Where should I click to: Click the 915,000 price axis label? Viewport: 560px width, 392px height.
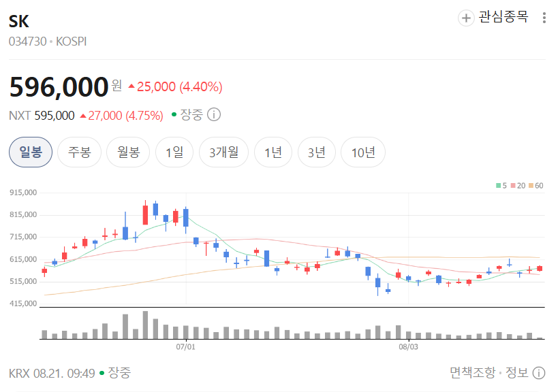click(x=23, y=193)
